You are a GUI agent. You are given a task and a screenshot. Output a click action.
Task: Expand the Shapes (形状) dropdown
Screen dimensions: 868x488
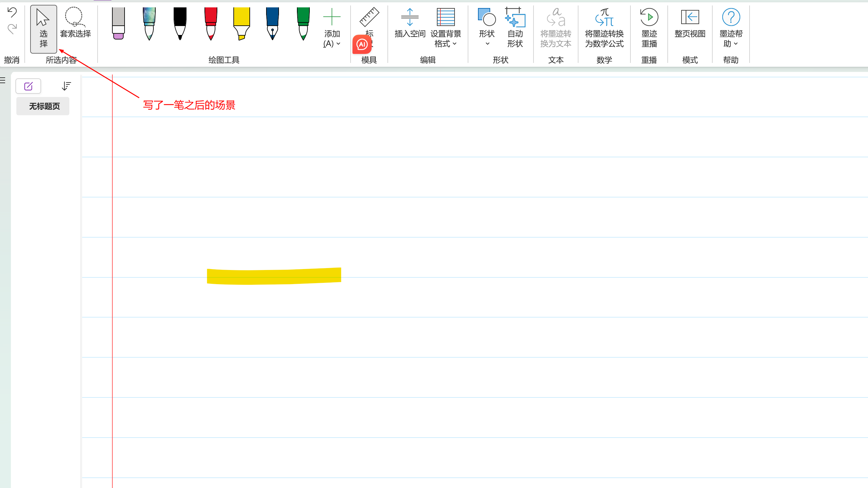point(487,28)
